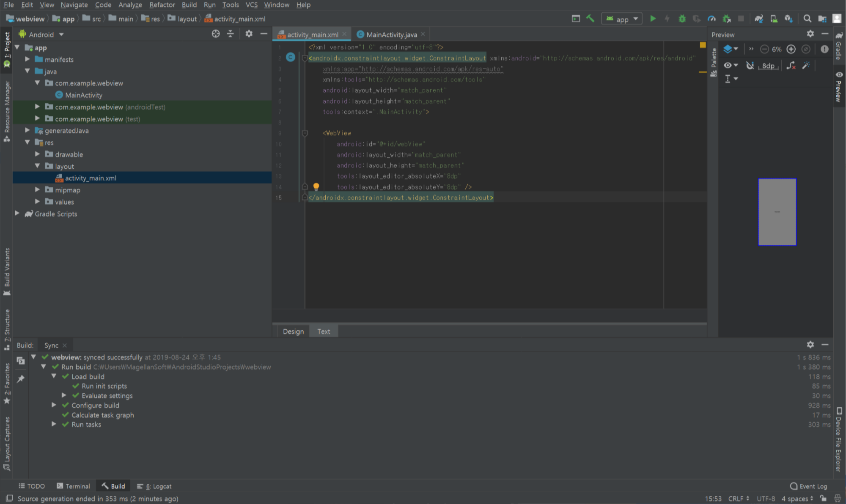Viewport: 846px width, 504px height.
Task: Click the gray device preview thumbnail
Action: 777,212
